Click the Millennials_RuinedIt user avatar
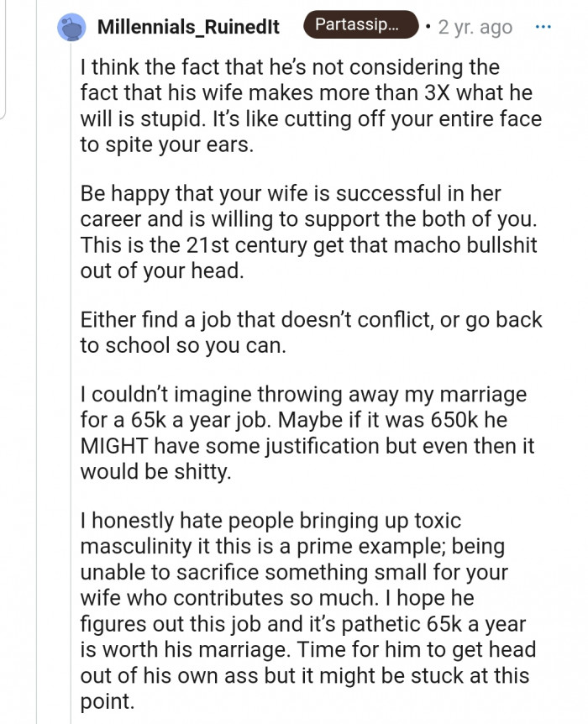Screen dimensions: 588x724 70,28
